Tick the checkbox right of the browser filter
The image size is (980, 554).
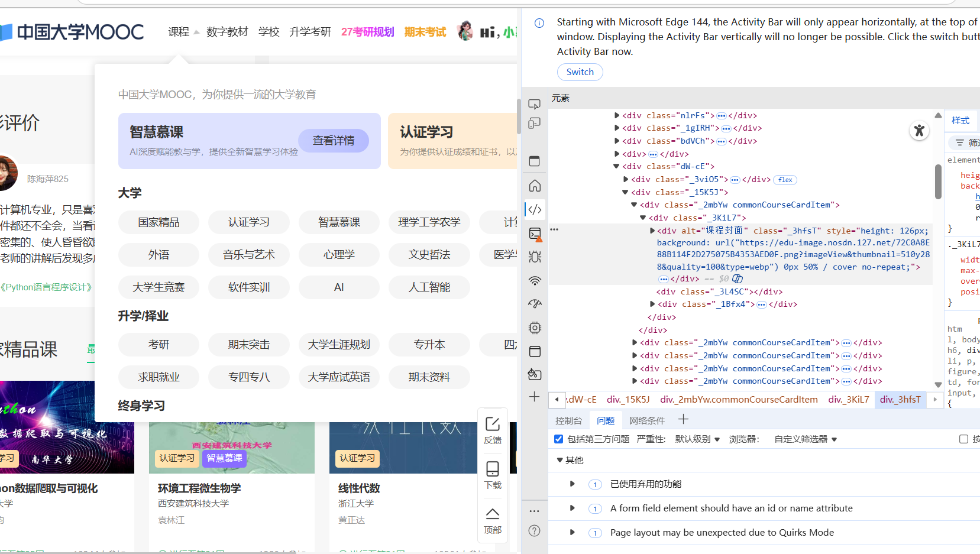pos(963,439)
